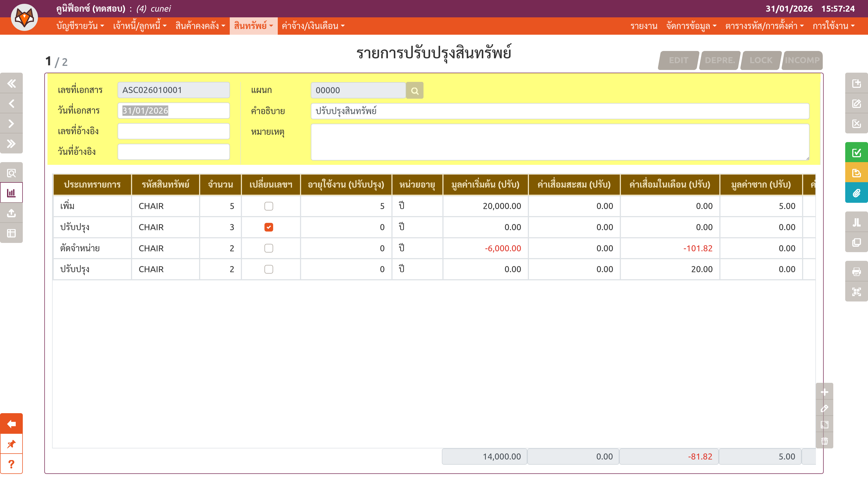Jump to first record with double-left chevron
Image resolution: width=868 pixels, height=488 pixels.
point(11,83)
